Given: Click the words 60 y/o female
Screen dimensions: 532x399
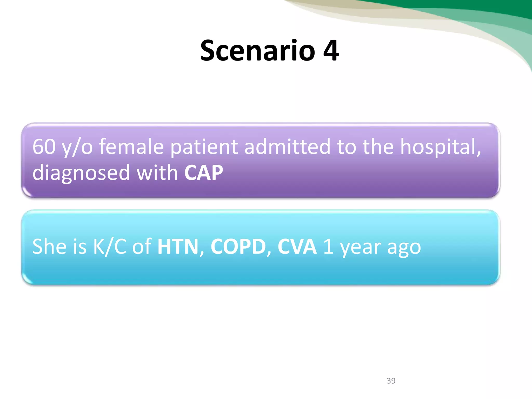Looking at the screenshot, I should 98,147.
